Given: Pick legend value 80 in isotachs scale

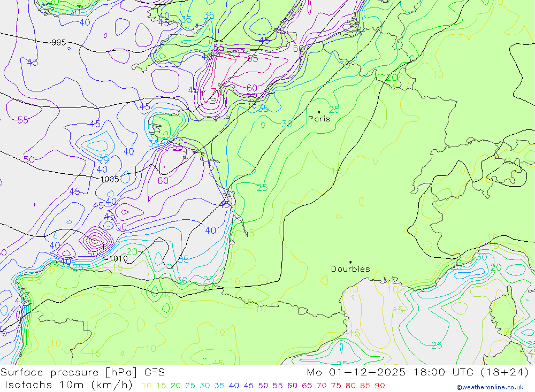Looking at the screenshot, I should click(350, 386).
